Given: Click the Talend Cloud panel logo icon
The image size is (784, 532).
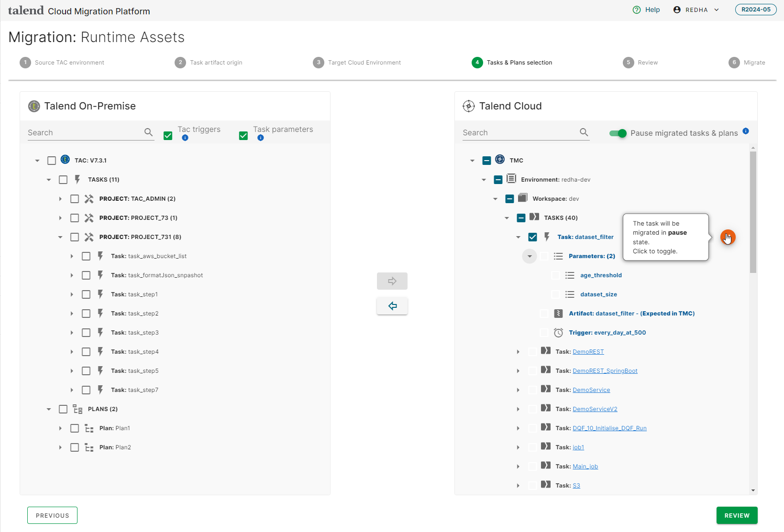Looking at the screenshot, I should pyautogui.click(x=469, y=106).
